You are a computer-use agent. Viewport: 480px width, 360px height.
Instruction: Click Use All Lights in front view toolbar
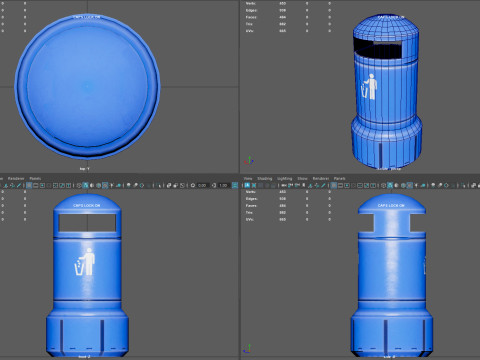click(x=111, y=185)
